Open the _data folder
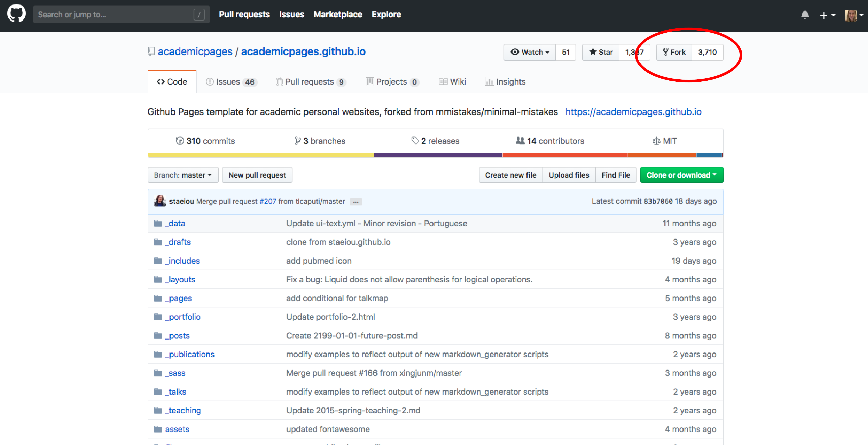The image size is (868, 445). [x=175, y=223]
